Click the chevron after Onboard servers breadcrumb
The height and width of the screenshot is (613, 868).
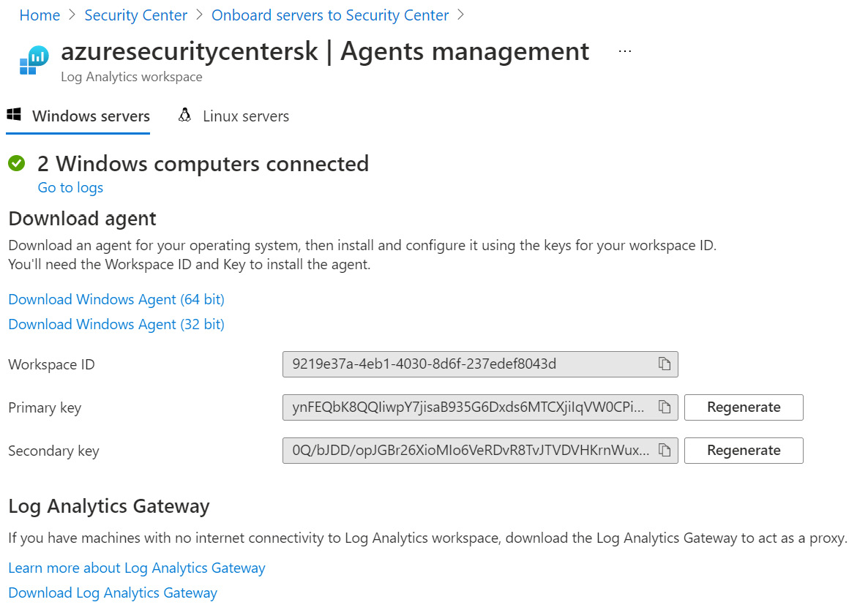click(460, 15)
